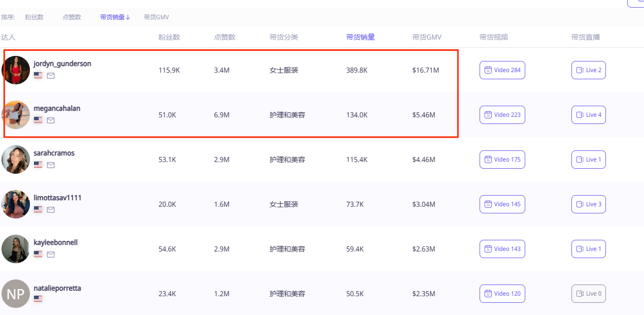Click the US flag icon beside megancahalan
644x315 pixels.
38,120
